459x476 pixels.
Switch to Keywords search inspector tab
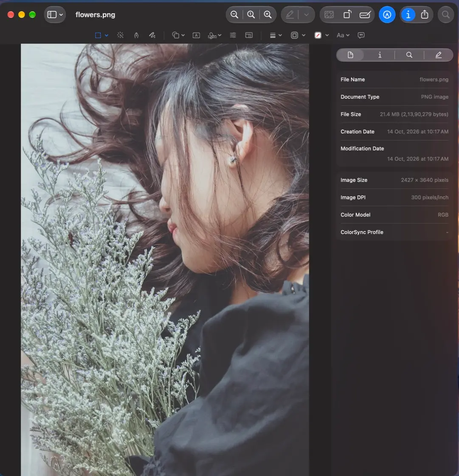point(409,55)
